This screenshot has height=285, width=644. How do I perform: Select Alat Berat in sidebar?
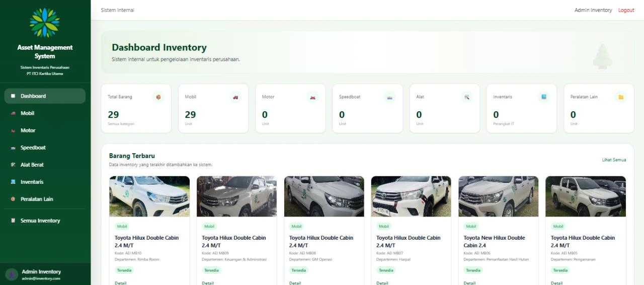coord(45,165)
